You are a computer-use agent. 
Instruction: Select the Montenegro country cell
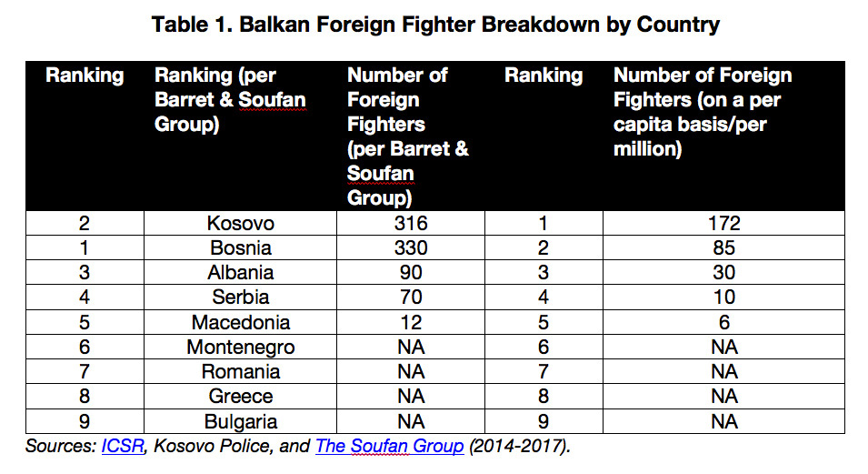(x=240, y=347)
